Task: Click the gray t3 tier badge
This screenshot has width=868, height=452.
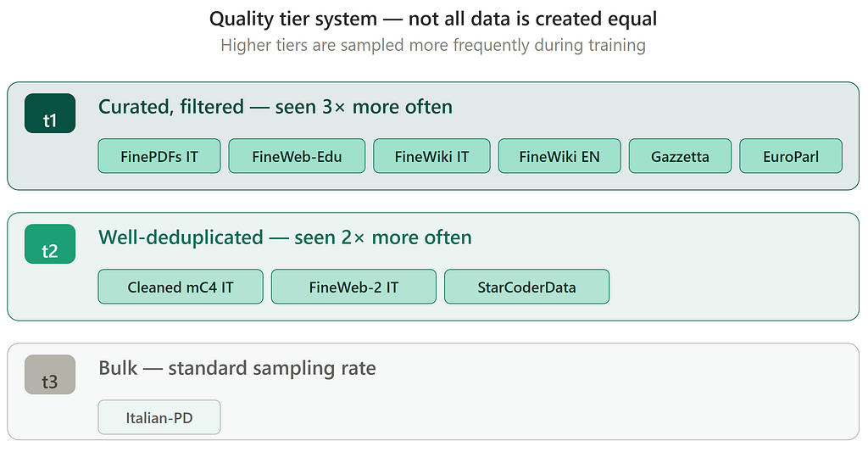Action: [50, 375]
